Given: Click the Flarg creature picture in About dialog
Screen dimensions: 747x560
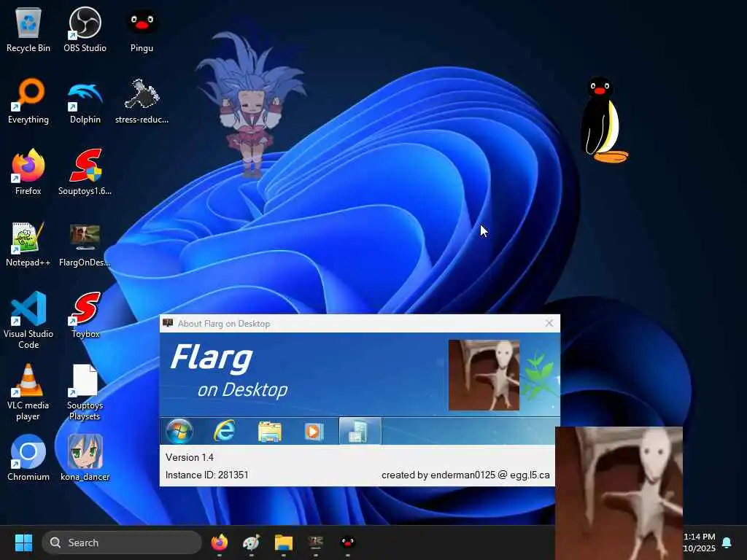Looking at the screenshot, I should click(484, 375).
